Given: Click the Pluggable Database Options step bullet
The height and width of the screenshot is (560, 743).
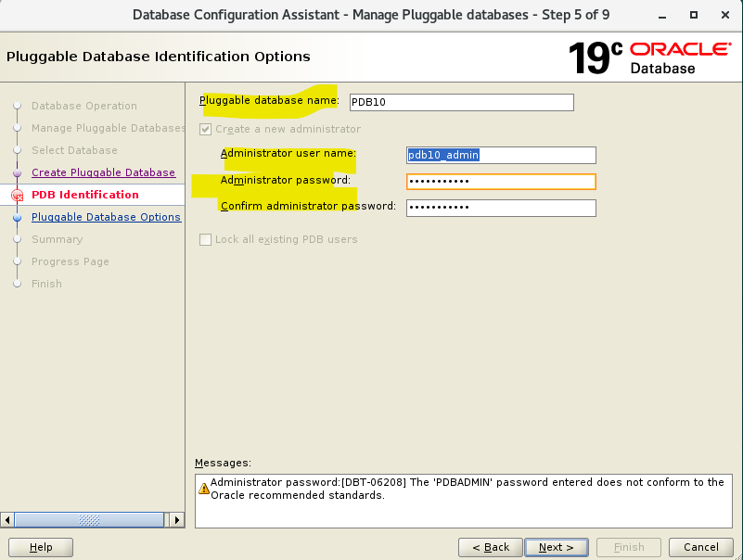Looking at the screenshot, I should [x=18, y=218].
